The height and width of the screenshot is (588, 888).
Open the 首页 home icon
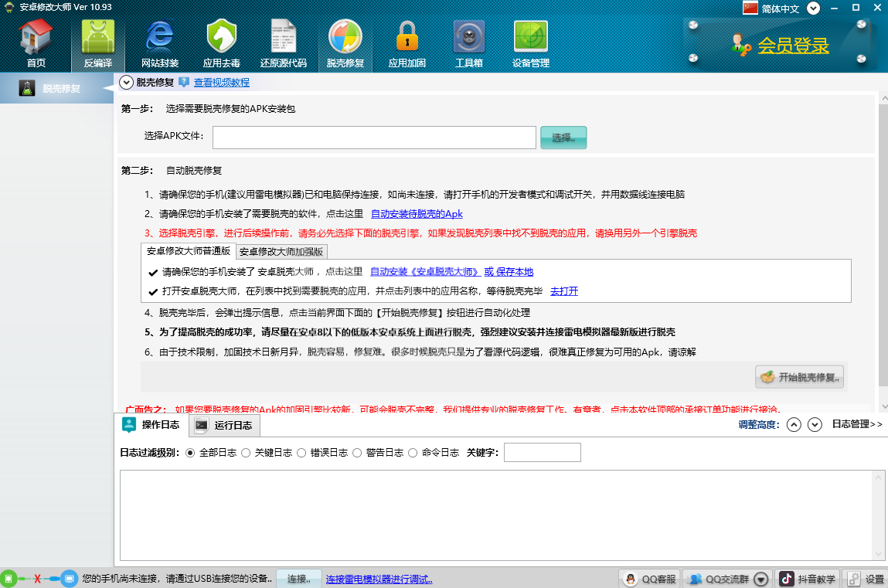pyautogui.click(x=36, y=43)
